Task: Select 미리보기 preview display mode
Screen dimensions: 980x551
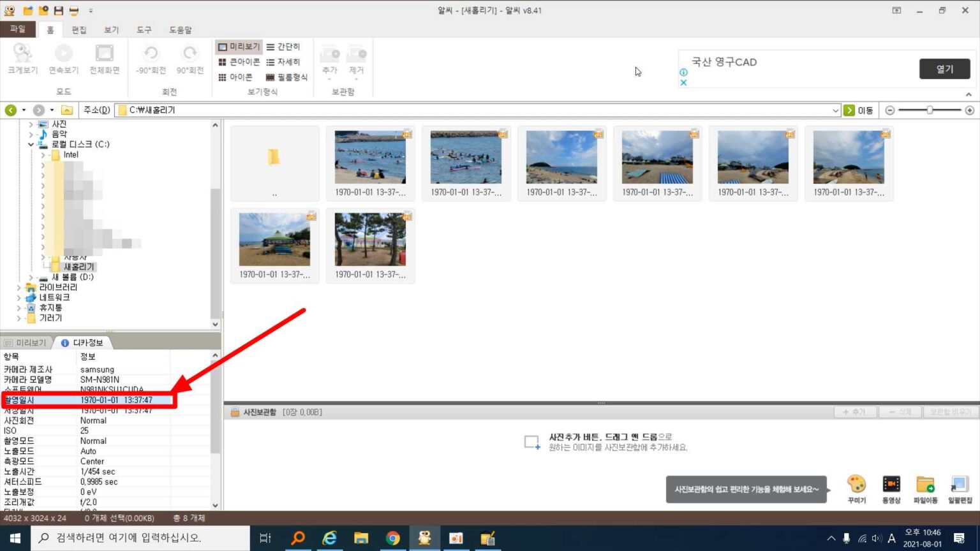Action: tap(240, 47)
